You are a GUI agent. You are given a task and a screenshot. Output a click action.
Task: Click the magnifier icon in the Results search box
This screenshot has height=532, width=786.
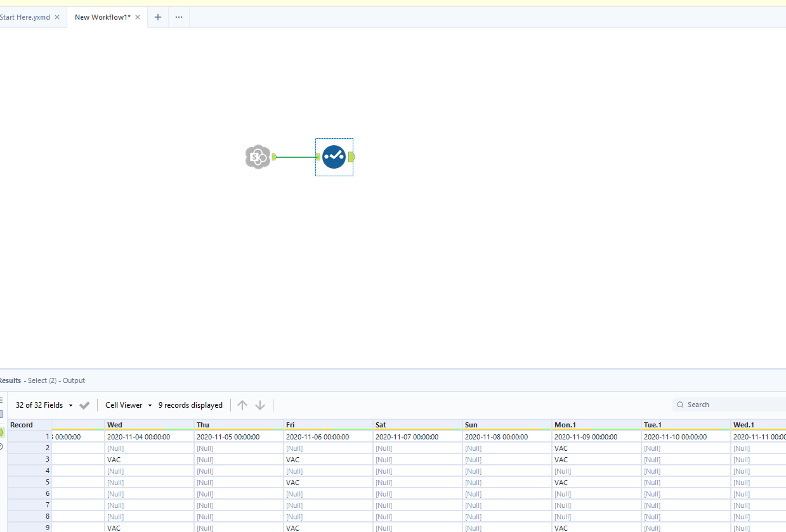pyautogui.click(x=680, y=405)
